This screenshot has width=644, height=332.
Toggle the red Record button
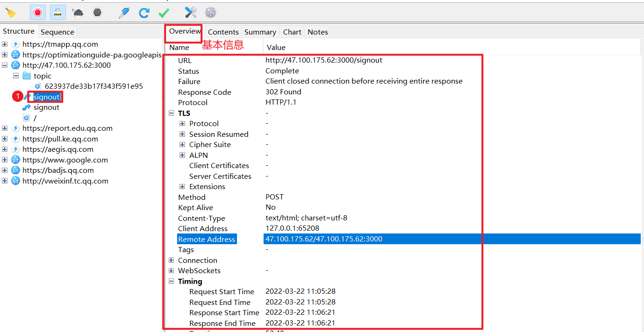click(38, 13)
